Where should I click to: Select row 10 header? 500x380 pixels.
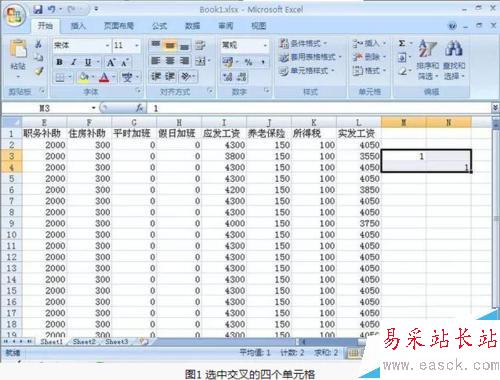pyautogui.click(x=11, y=234)
